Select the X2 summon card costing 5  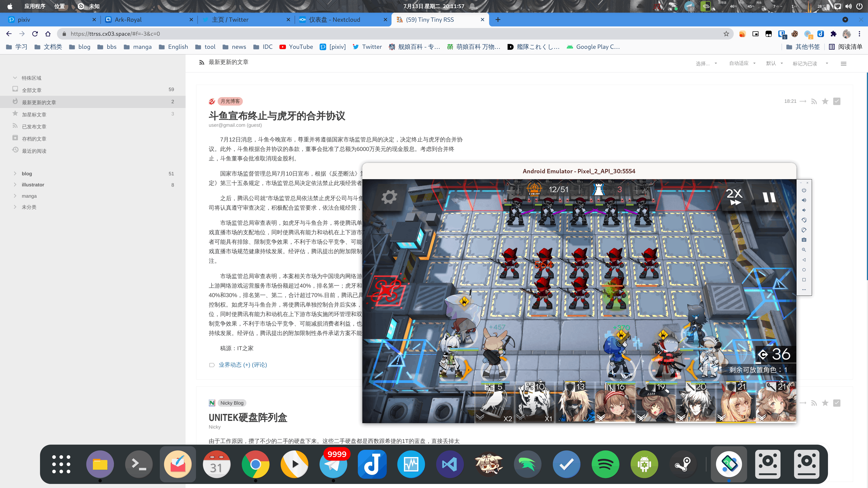point(494,402)
